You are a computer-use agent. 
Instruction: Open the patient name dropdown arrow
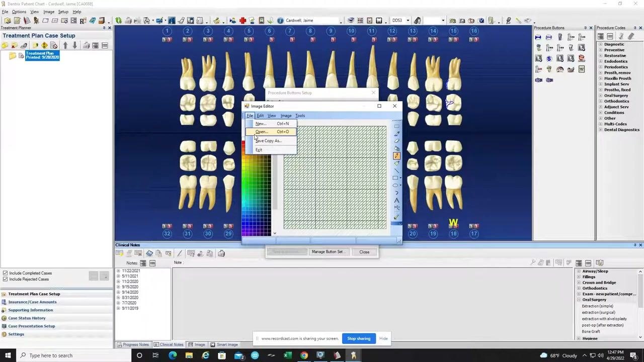(x=341, y=21)
